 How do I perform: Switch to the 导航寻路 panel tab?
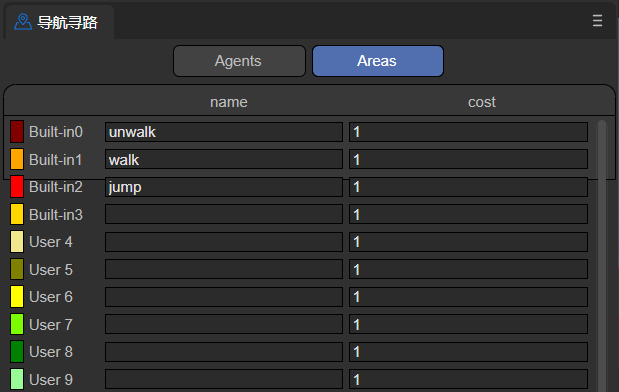coord(59,22)
